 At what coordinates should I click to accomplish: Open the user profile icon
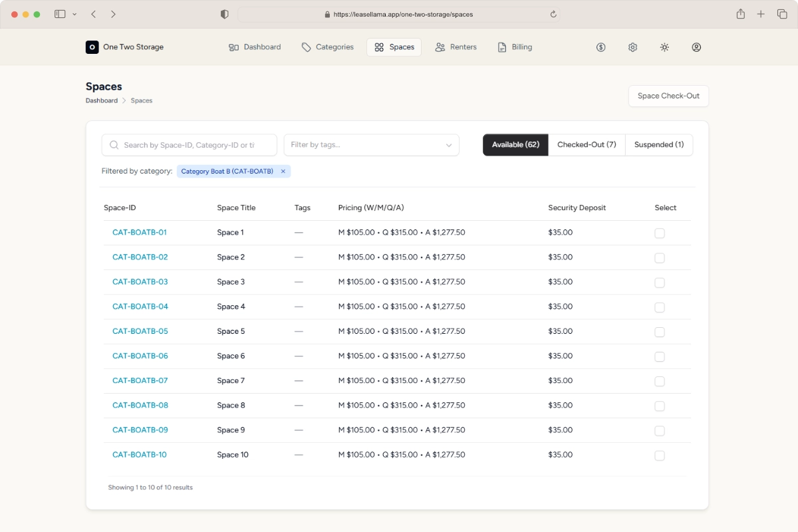696,47
